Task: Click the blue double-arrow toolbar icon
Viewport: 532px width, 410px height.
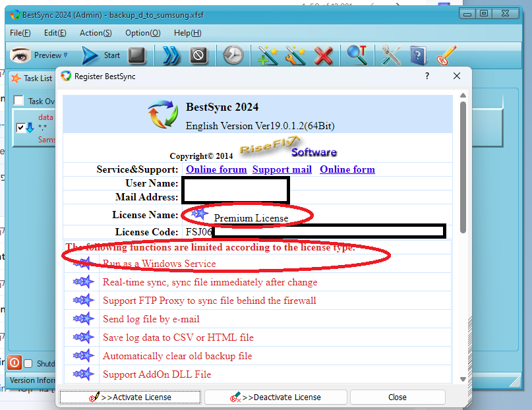Action: click(x=171, y=55)
